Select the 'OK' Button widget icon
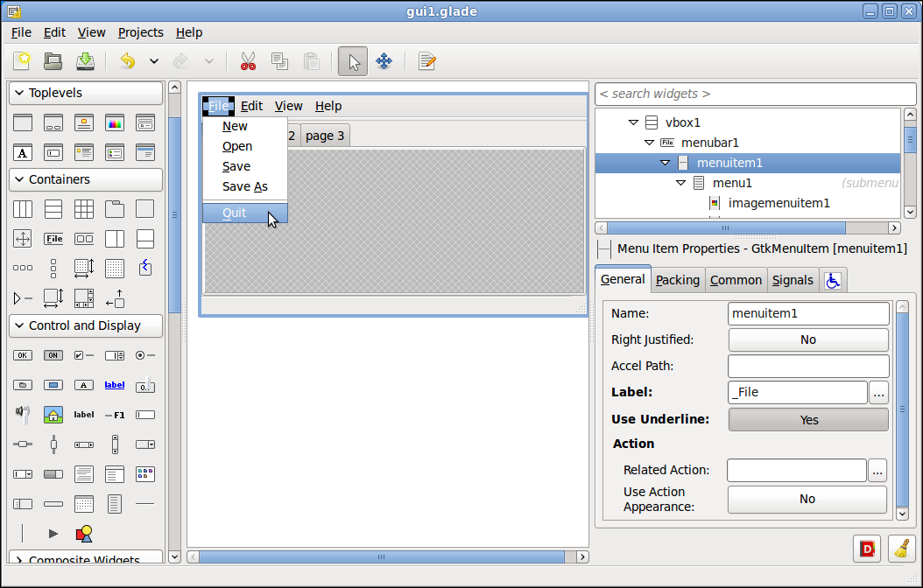Viewport: 923px width, 588px height. click(23, 355)
